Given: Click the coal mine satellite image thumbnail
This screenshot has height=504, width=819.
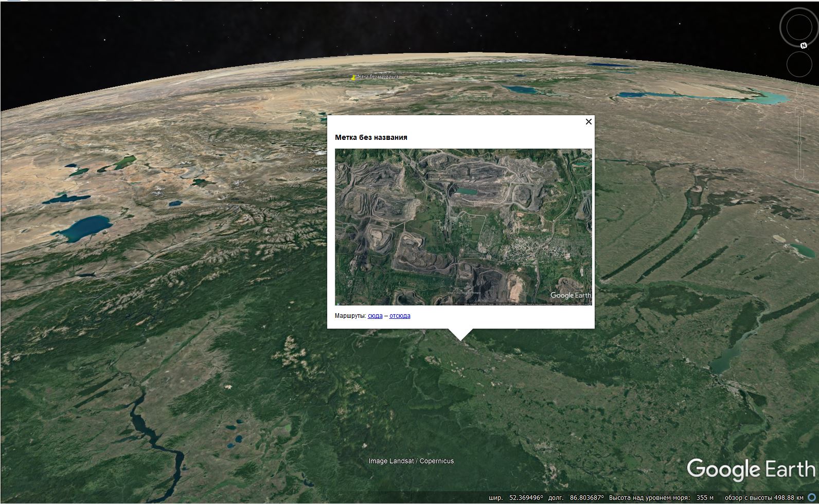Looking at the screenshot, I should 464,227.
